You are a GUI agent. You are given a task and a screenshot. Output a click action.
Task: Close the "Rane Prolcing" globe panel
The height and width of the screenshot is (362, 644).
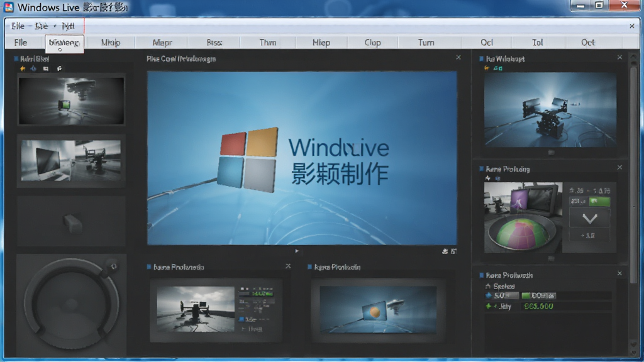coord(619,167)
